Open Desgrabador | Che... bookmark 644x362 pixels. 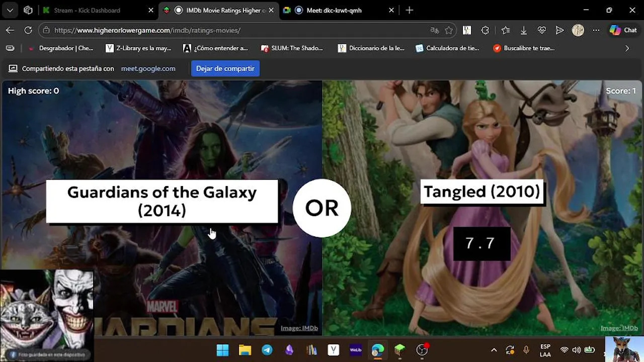pos(60,48)
